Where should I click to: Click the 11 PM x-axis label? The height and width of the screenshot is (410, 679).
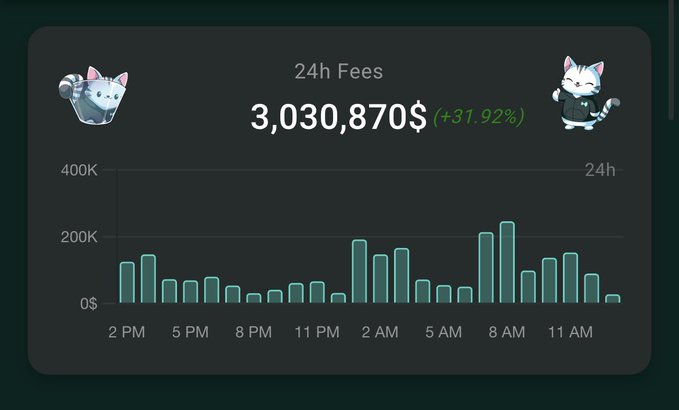click(x=317, y=332)
